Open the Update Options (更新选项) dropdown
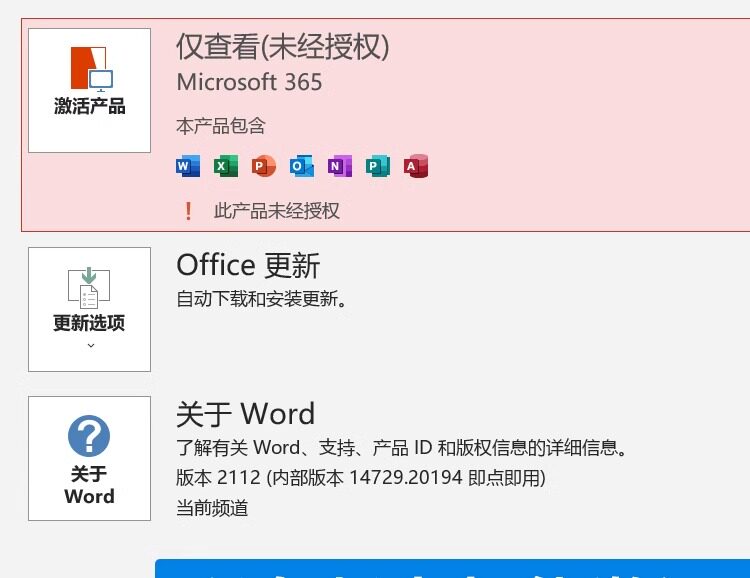This screenshot has height=578, width=750. pos(89,309)
